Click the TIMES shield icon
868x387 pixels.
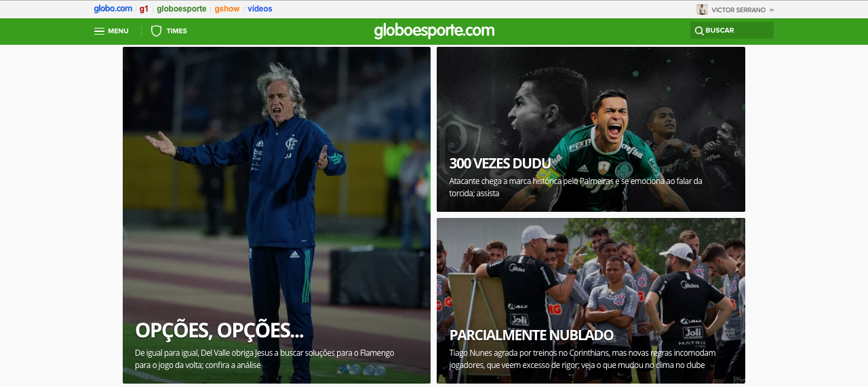(x=156, y=31)
